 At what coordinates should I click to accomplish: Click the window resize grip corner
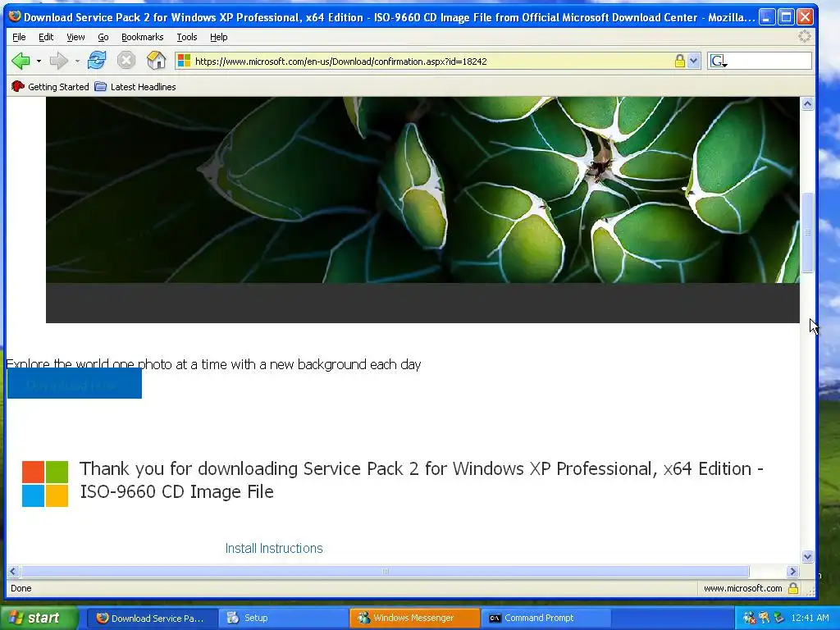(x=810, y=591)
